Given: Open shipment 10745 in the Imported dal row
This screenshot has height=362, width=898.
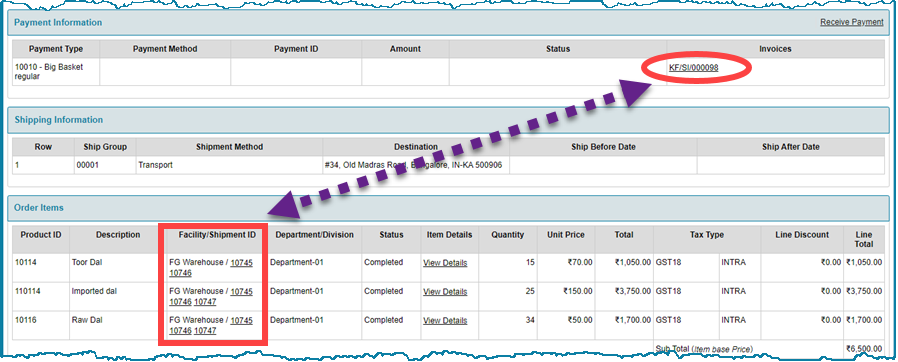Looking at the screenshot, I should click(241, 291).
